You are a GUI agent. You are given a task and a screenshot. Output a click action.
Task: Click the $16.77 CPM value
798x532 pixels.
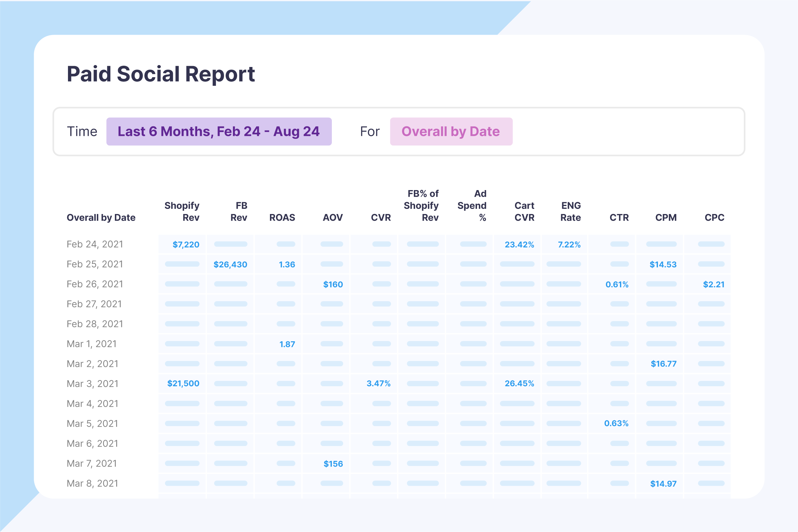(663, 364)
